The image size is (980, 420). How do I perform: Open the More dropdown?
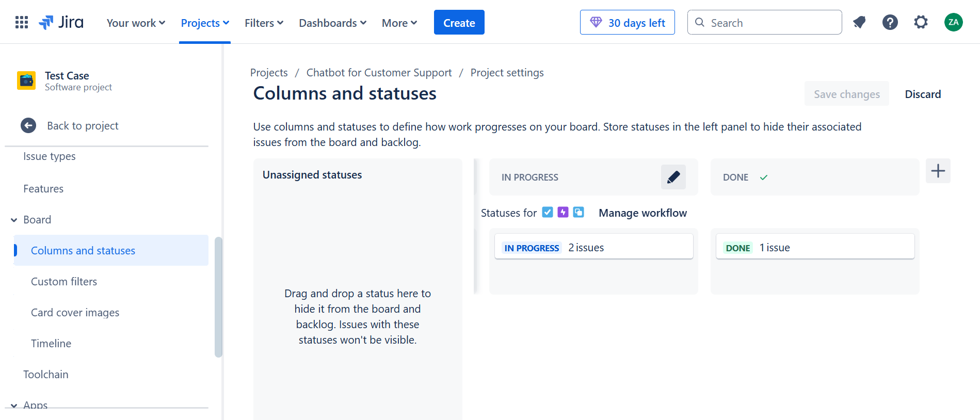(399, 23)
